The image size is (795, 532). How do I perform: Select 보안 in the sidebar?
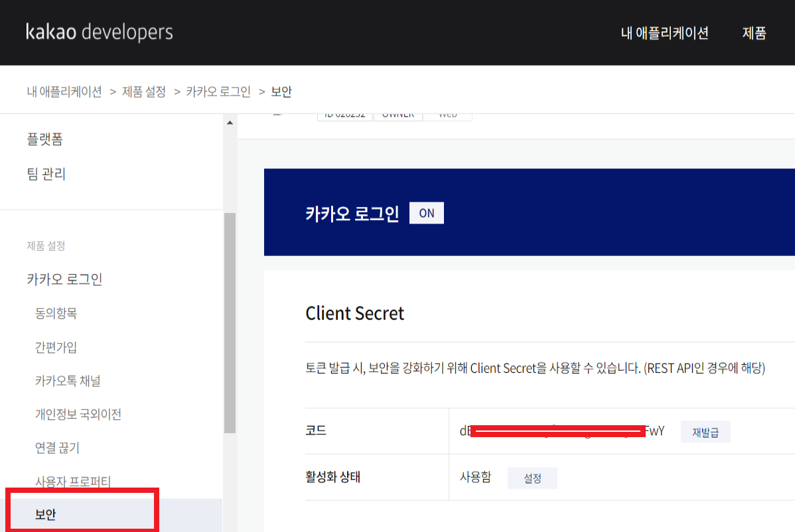(111, 515)
